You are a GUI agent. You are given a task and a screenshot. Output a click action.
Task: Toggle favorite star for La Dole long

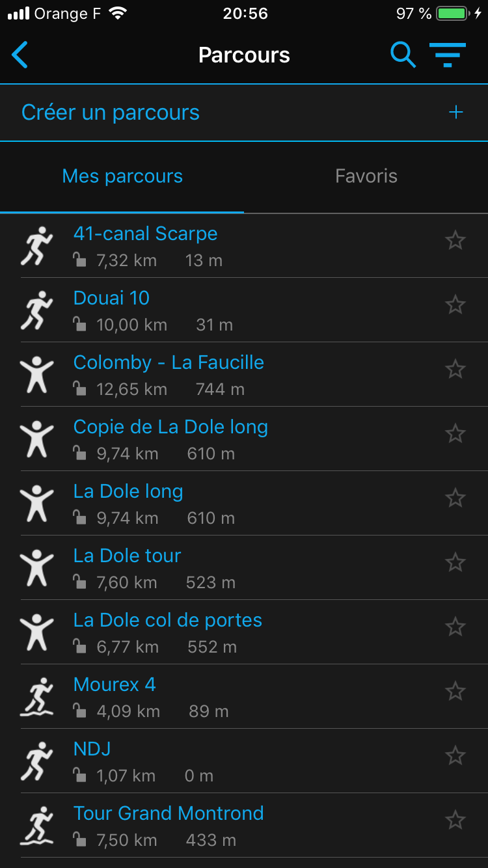(x=455, y=498)
